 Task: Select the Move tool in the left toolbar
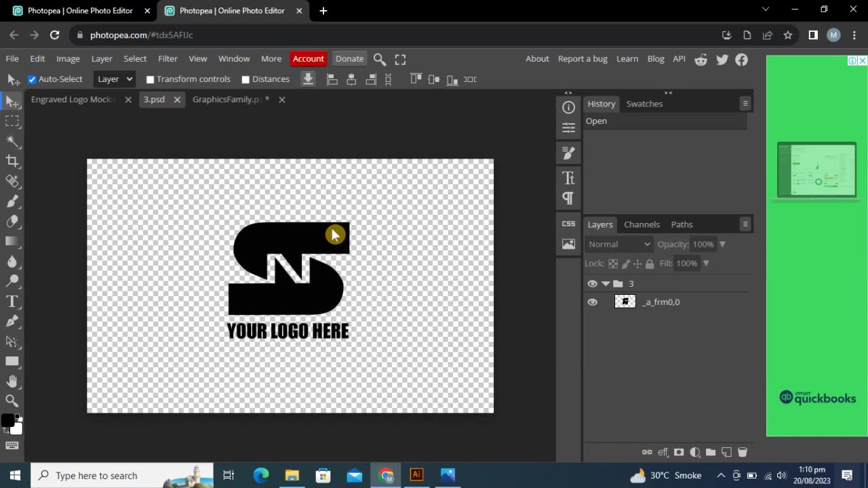pos(12,101)
